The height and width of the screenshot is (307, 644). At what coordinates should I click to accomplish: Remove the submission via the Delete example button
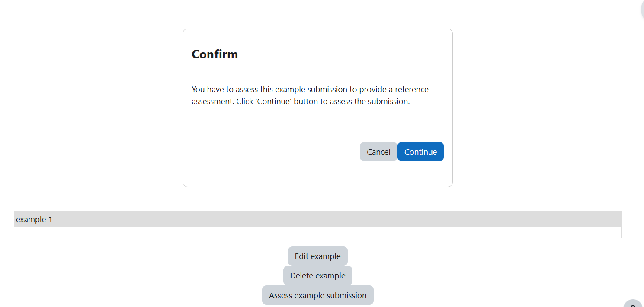click(x=317, y=275)
